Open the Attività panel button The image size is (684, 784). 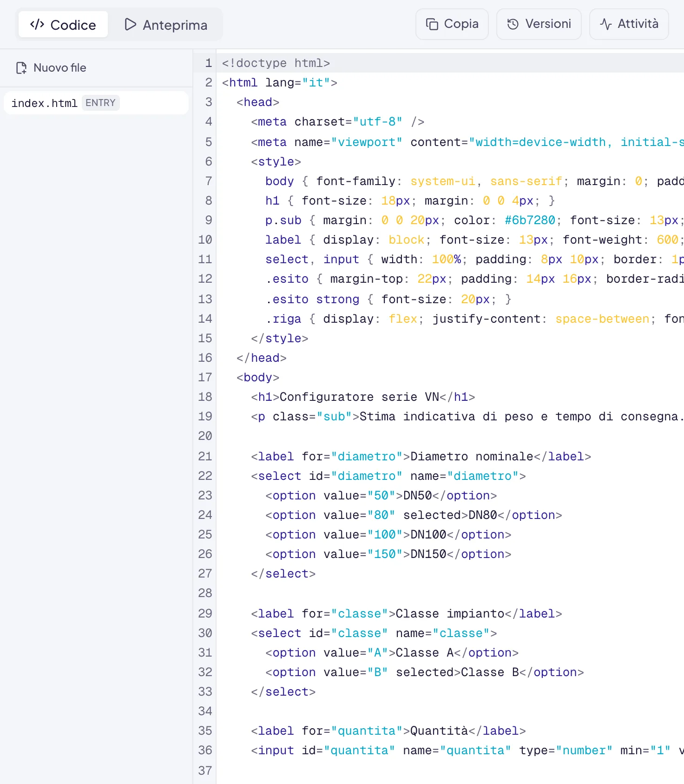[x=629, y=24]
